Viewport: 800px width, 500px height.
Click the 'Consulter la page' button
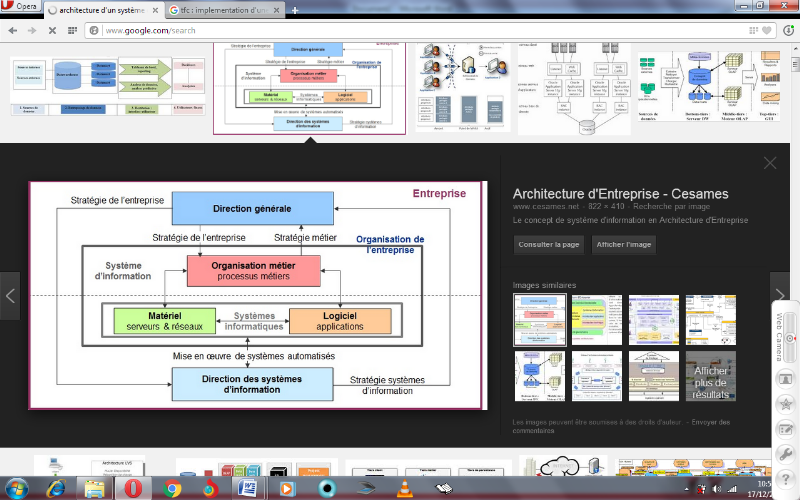(548, 245)
